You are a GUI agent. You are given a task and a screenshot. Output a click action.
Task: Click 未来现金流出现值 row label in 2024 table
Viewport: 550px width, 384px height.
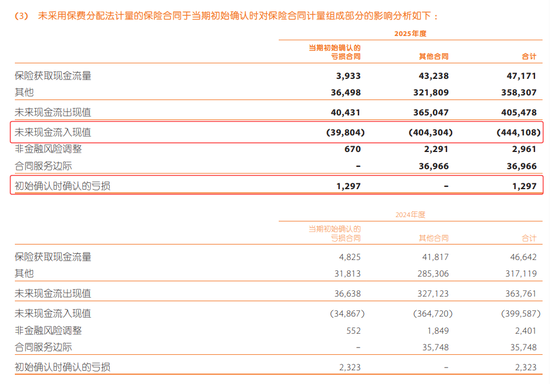[53, 294]
